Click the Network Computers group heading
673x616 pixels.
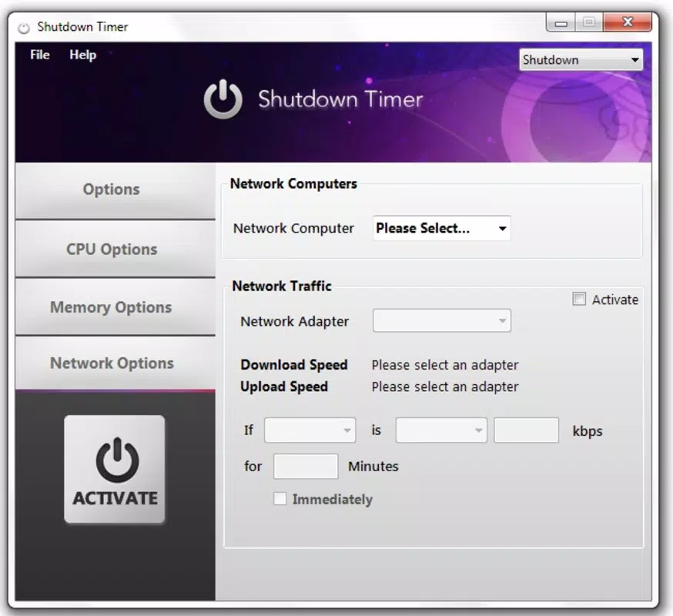293,184
